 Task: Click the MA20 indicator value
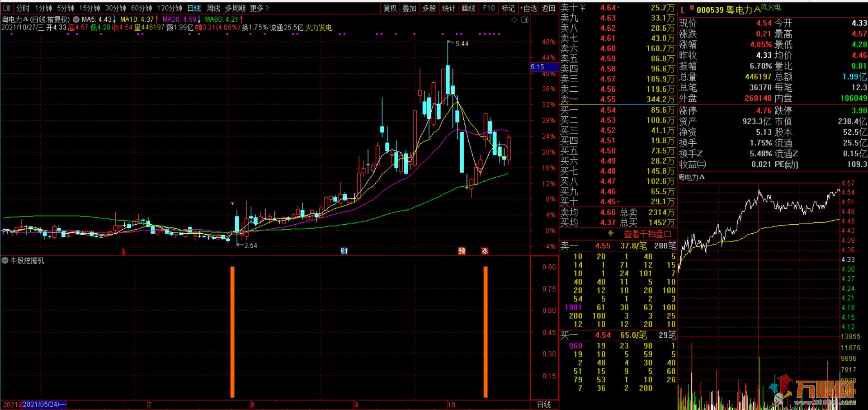(182, 19)
